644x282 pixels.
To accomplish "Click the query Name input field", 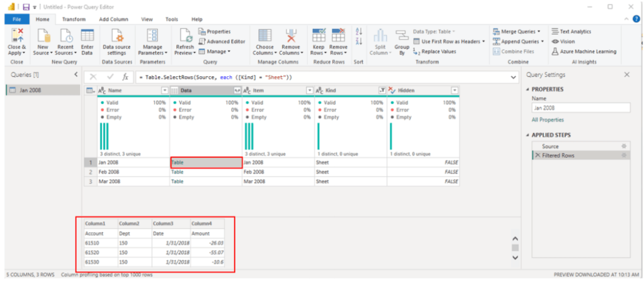I will click(580, 108).
